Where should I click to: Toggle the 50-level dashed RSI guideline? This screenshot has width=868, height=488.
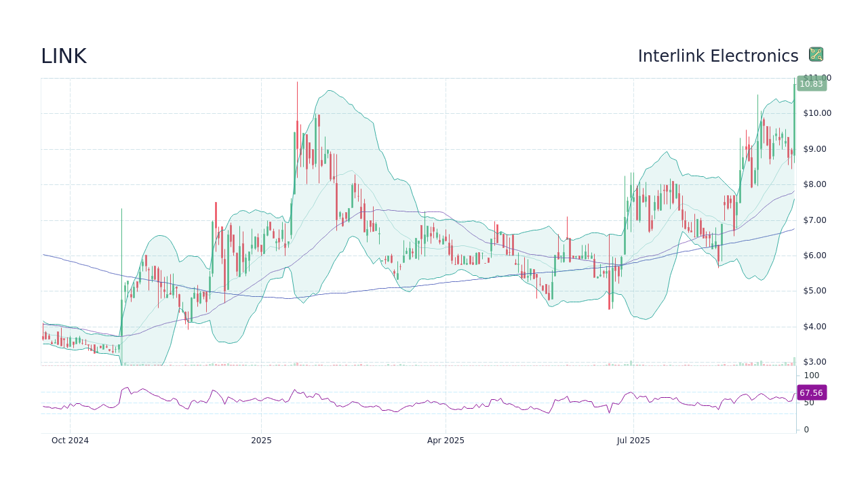407,401
